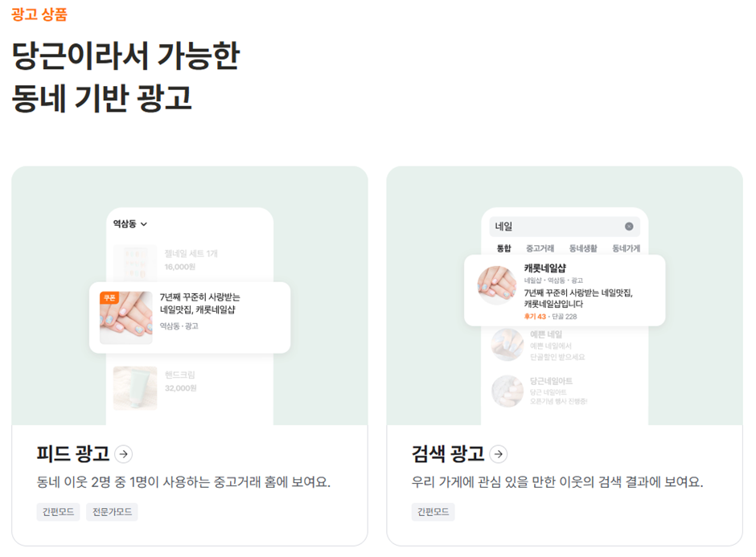Click the 예쁜 네일 shop result

pyautogui.click(x=539, y=345)
